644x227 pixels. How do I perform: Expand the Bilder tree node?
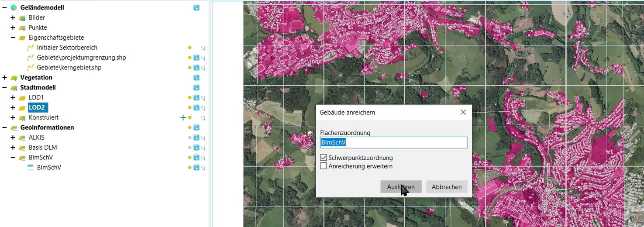pyautogui.click(x=13, y=17)
